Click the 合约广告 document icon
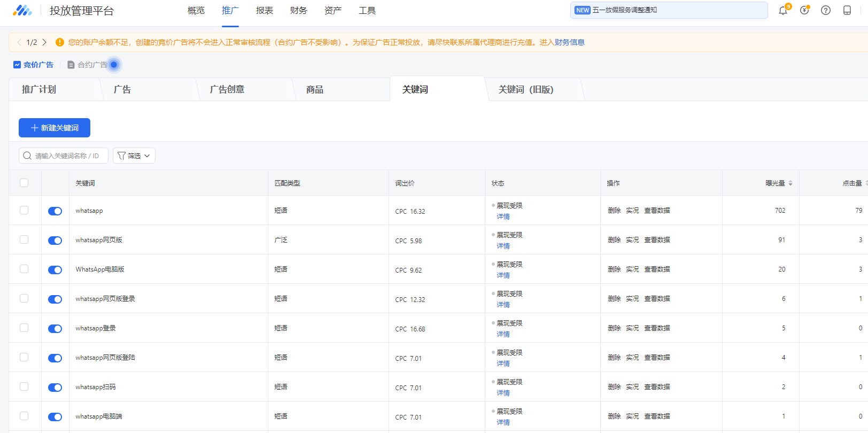Viewport: 868px width, 433px height. [x=71, y=65]
